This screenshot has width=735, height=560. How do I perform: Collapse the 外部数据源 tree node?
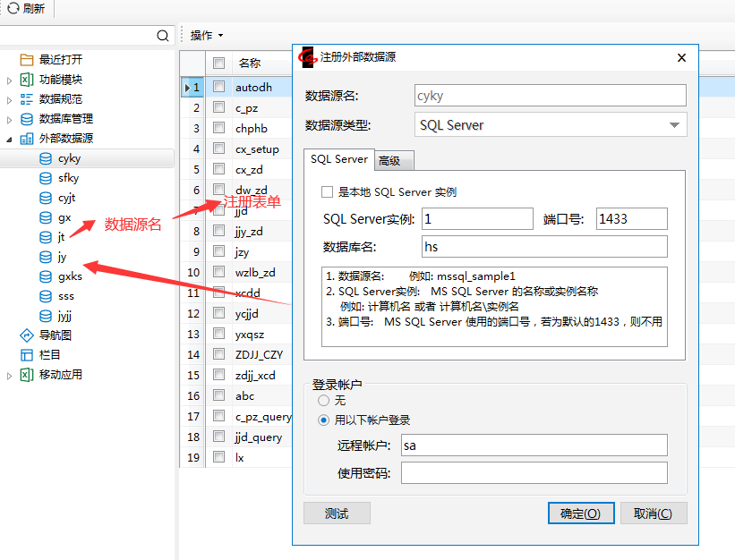click(10, 140)
